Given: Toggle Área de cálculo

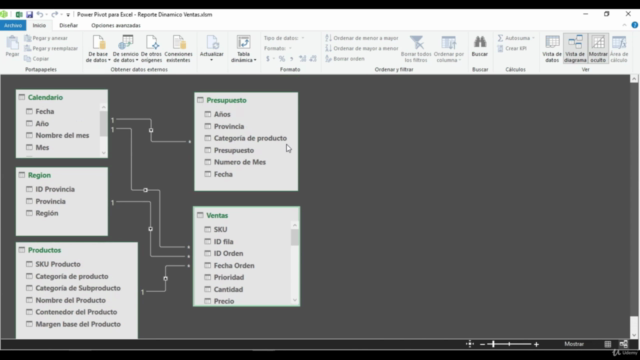Looking at the screenshot, I should pos(619,49).
